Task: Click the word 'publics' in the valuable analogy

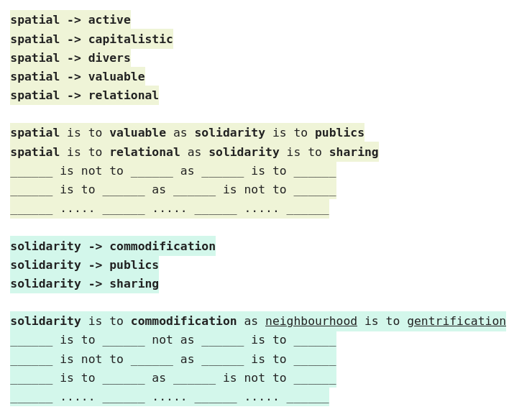Action: (339, 133)
